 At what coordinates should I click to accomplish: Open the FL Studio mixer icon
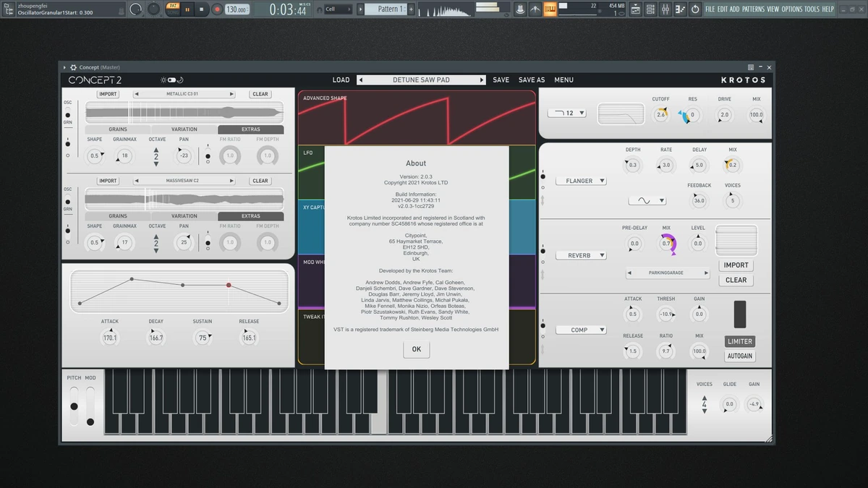click(x=665, y=9)
